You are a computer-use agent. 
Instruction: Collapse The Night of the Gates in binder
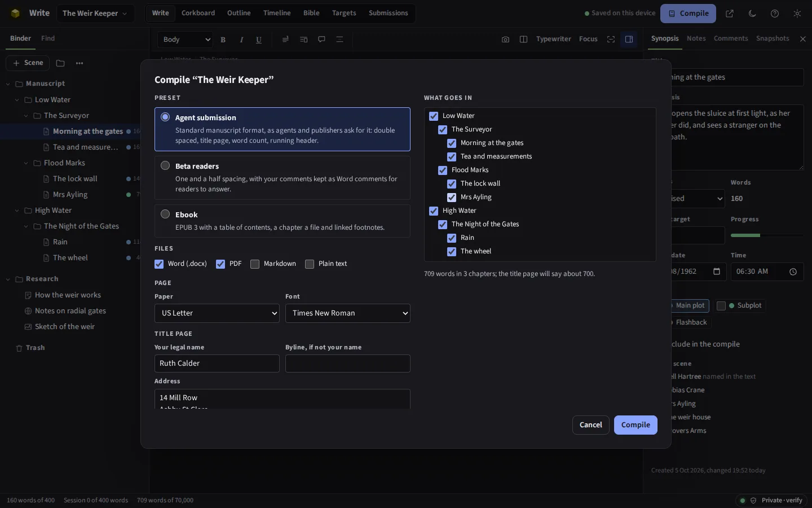click(26, 226)
